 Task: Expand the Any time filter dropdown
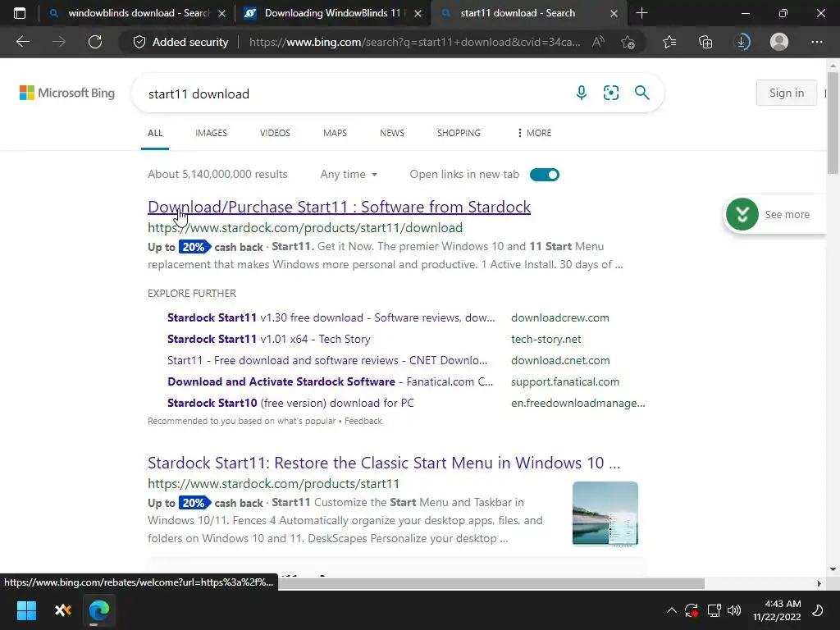coord(349,174)
